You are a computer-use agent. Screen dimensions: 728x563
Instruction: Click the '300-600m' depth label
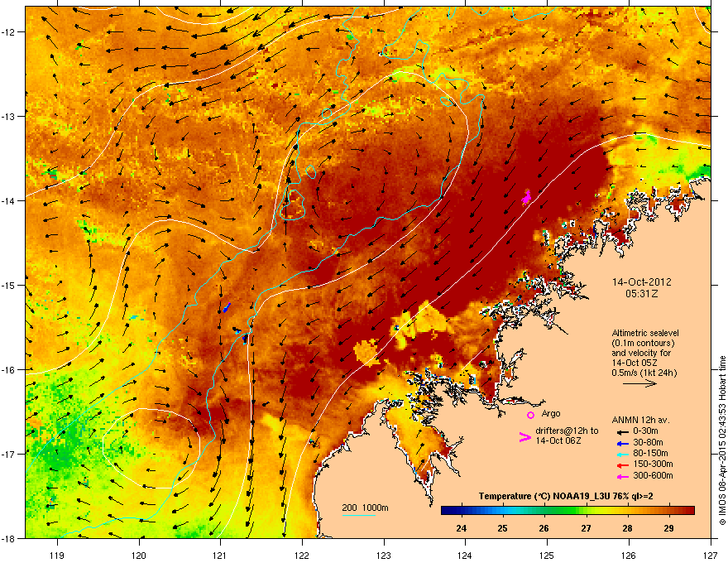pyautogui.click(x=653, y=475)
